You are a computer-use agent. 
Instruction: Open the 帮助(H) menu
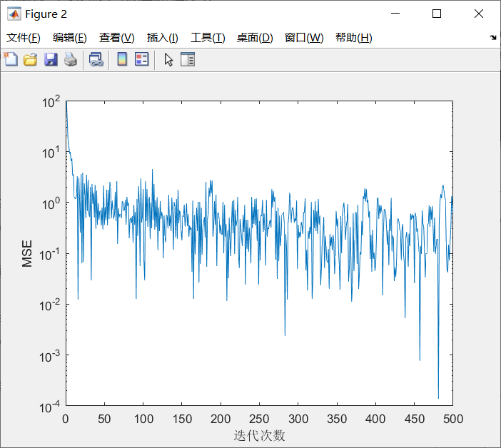(354, 38)
